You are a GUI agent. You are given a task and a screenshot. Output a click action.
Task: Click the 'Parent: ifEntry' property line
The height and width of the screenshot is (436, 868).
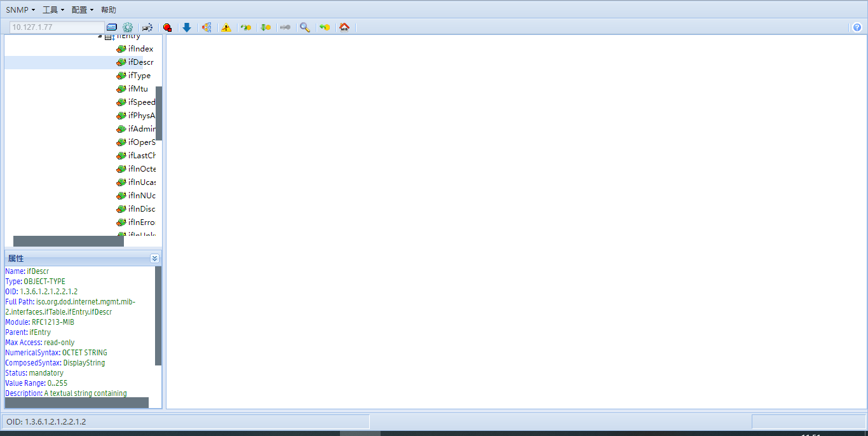(29, 332)
